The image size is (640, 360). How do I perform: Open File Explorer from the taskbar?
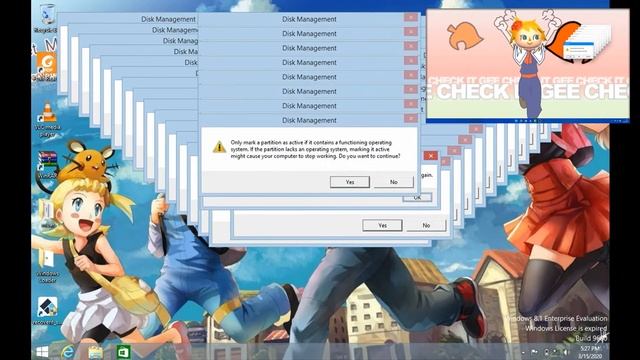(x=95, y=352)
